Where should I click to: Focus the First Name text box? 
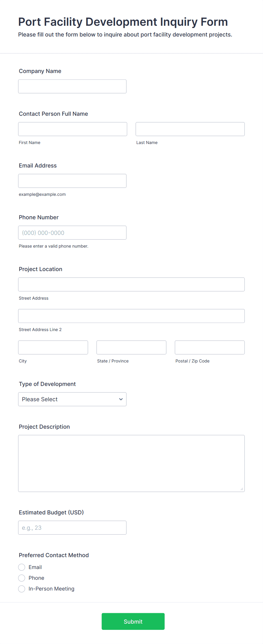click(x=73, y=129)
